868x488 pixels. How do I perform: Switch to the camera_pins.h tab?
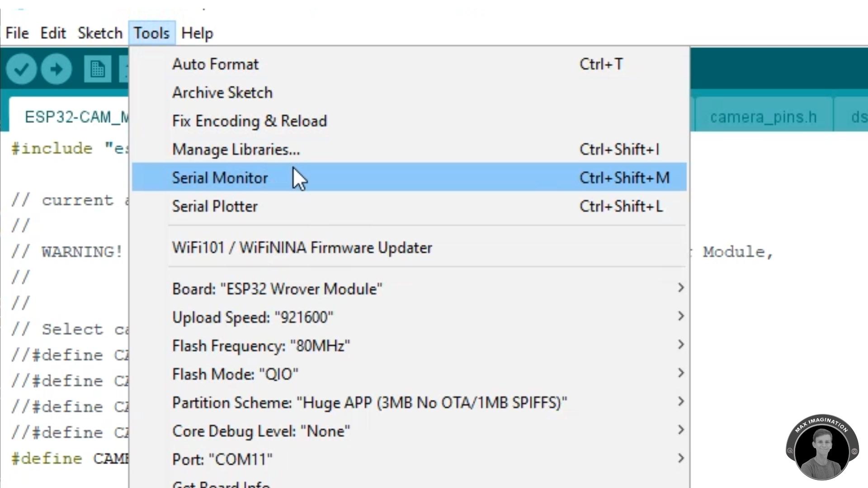click(763, 117)
